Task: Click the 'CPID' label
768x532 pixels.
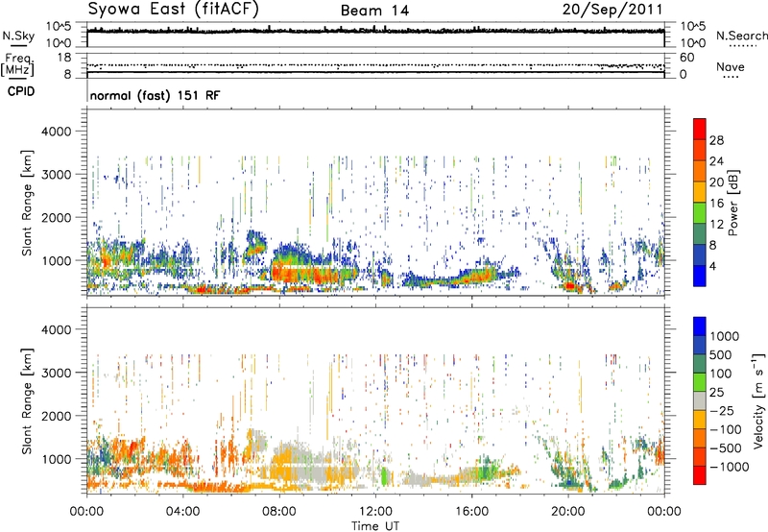Action: [21, 91]
